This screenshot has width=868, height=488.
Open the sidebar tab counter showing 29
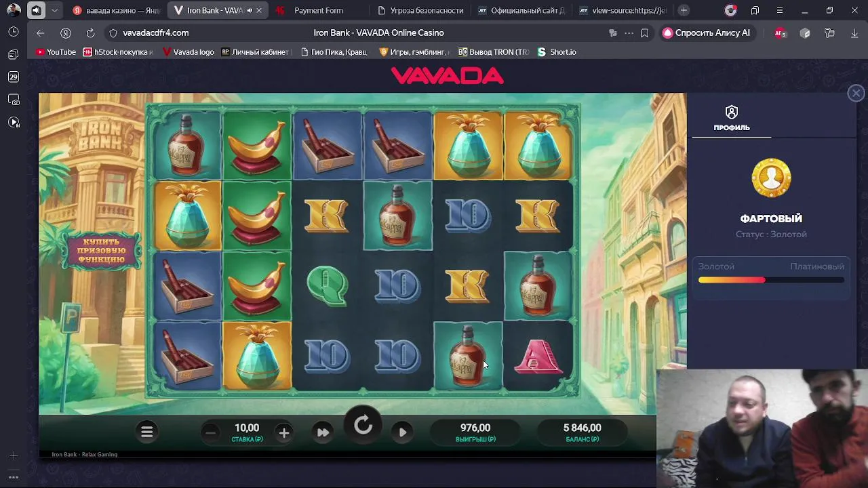[14, 77]
